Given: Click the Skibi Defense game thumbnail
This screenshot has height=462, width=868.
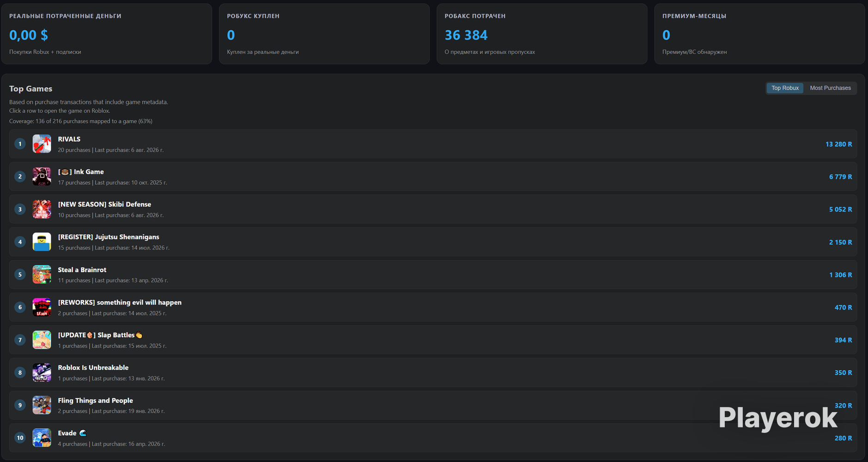Looking at the screenshot, I should [x=42, y=209].
